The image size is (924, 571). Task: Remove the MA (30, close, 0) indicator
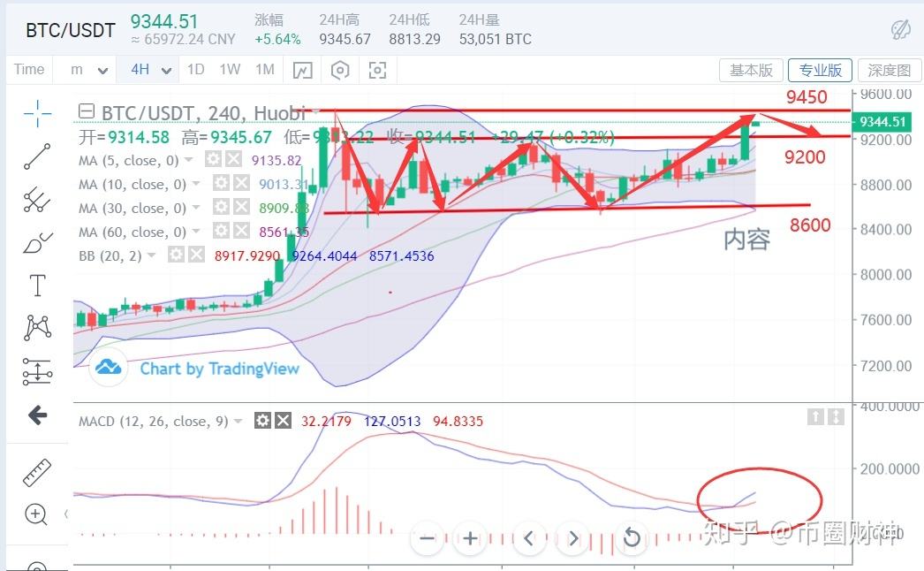click(x=241, y=207)
